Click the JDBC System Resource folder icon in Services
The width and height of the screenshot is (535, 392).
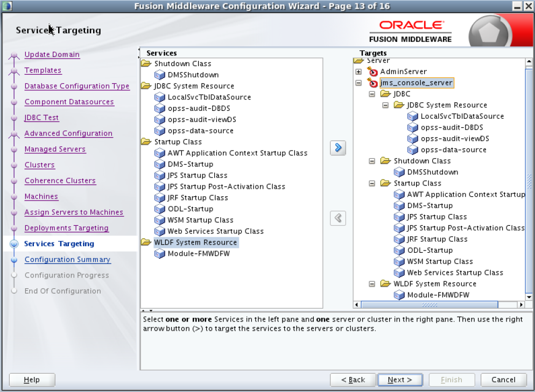(146, 86)
